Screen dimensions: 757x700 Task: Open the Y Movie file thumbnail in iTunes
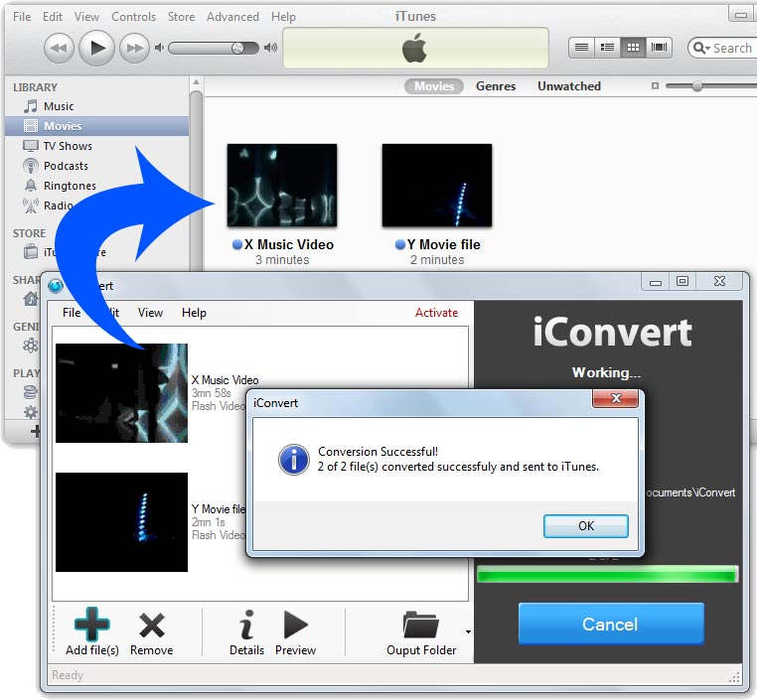[437, 186]
